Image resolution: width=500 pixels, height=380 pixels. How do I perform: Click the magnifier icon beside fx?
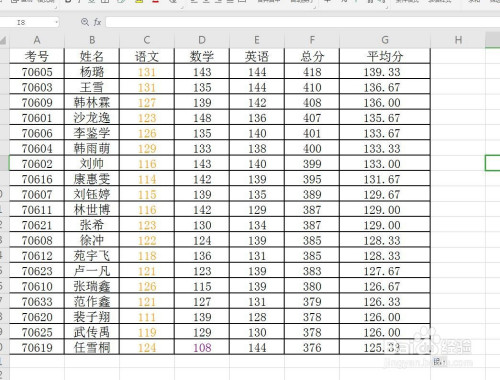click(85, 22)
